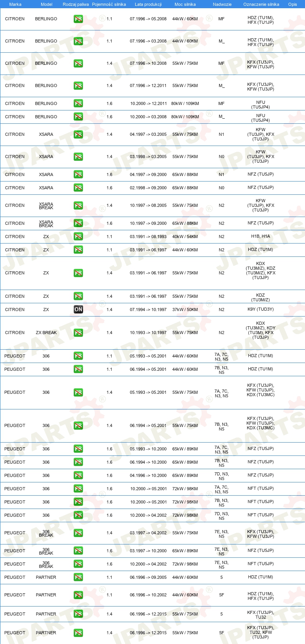The height and width of the screenshot is (644, 305).
Task: Click PB icon in ZX HDZ (TU1M) row
Action: coord(78,250)
